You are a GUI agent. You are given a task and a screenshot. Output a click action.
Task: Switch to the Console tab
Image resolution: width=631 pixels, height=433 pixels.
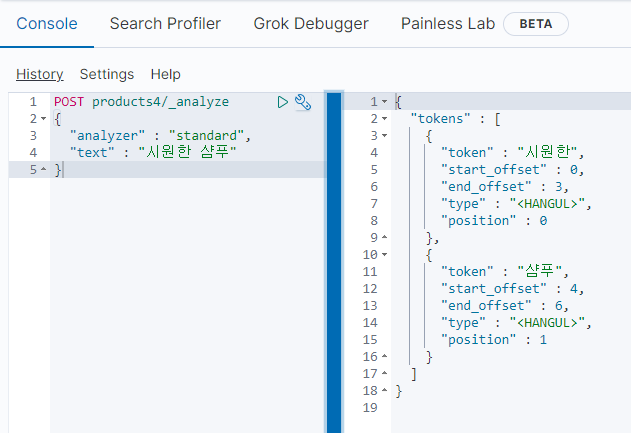(x=47, y=23)
